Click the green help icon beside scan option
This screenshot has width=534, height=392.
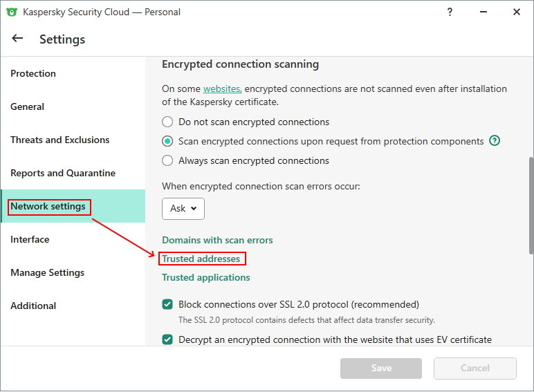click(x=495, y=141)
